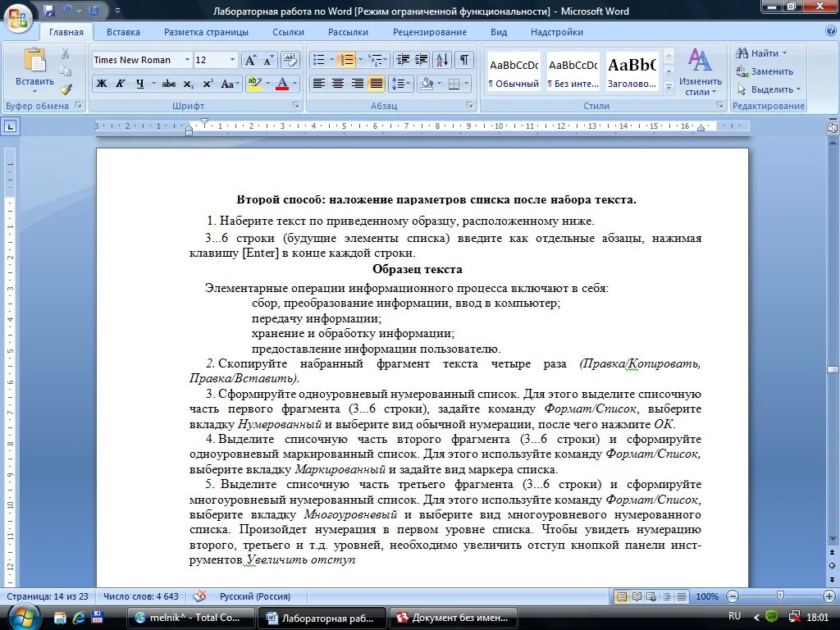Open Выделить (Select) dropdown
Image resolution: width=840 pixels, height=630 pixels.
tap(769, 89)
